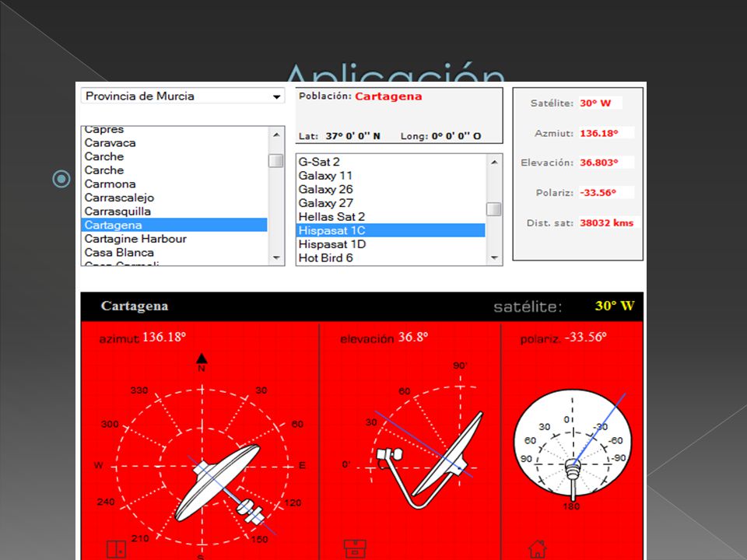Screen dimensions: 747x560
Task: Select Hot Bird 6 satellite
Action: [x=391, y=258]
